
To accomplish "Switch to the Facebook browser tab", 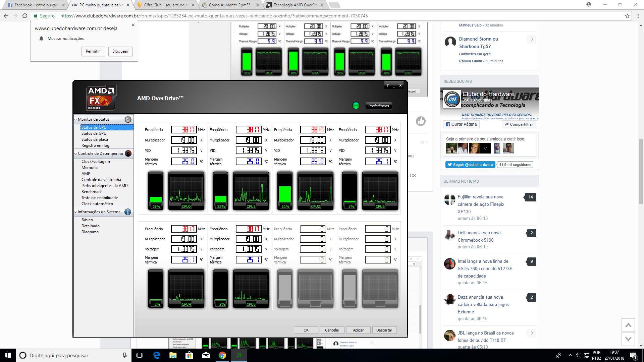I will point(36,5).
